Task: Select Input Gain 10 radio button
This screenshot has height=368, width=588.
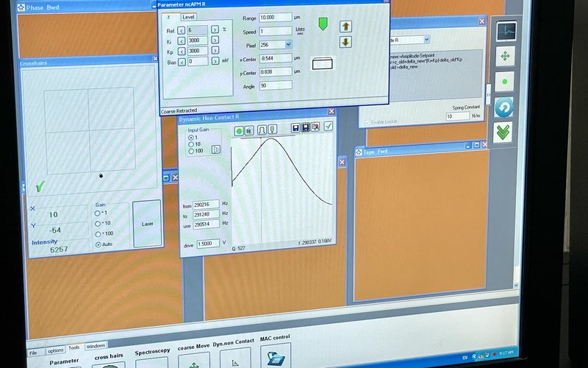Action: tap(193, 144)
